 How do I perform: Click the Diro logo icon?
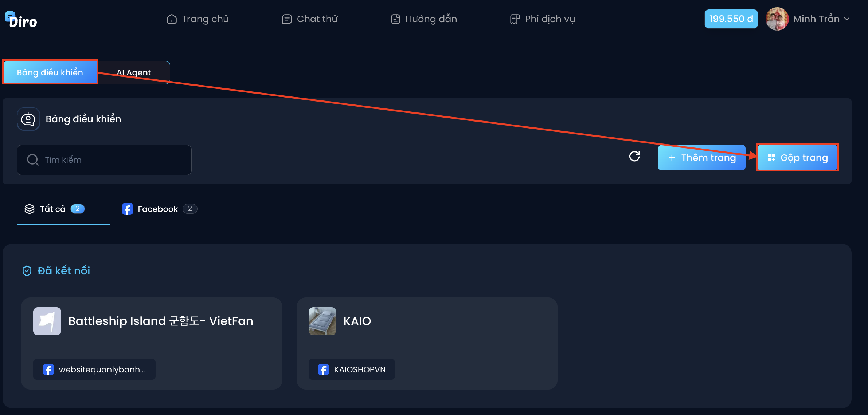pyautogui.click(x=21, y=20)
